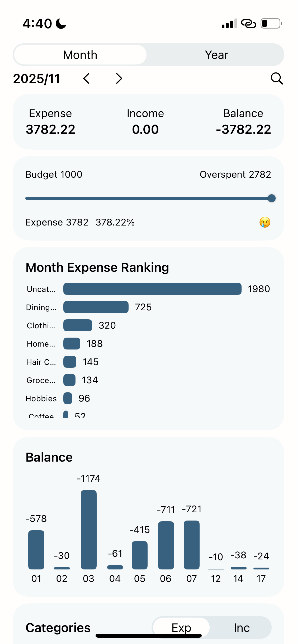This screenshot has height=644, width=297.
Task: Tap the moon focus mode icon
Action: pyautogui.click(x=61, y=24)
